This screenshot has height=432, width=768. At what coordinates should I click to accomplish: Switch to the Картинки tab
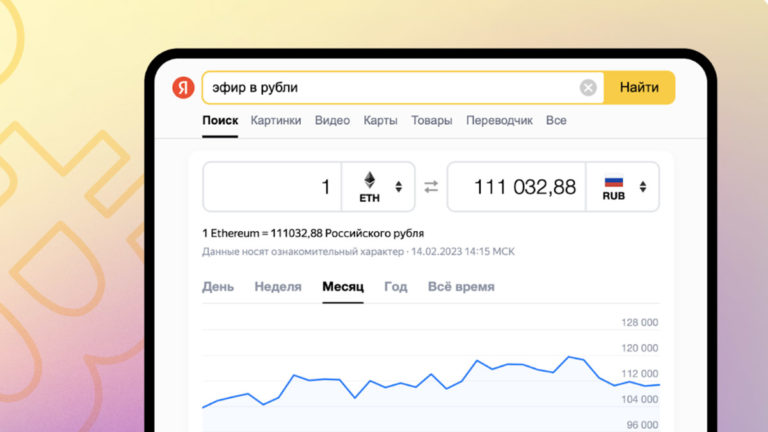click(x=276, y=120)
